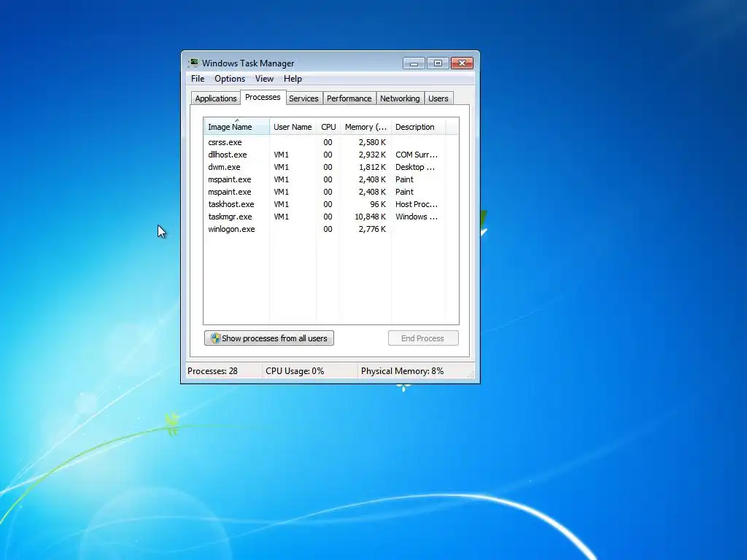Go to the Networking tab
Viewport: 747px width, 560px height.
click(x=400, y=98)
